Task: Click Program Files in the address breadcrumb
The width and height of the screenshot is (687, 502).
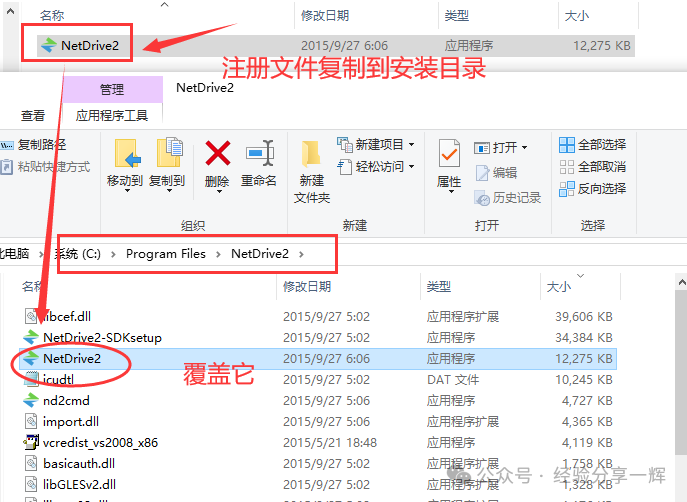Action: [x=165, y=254]
